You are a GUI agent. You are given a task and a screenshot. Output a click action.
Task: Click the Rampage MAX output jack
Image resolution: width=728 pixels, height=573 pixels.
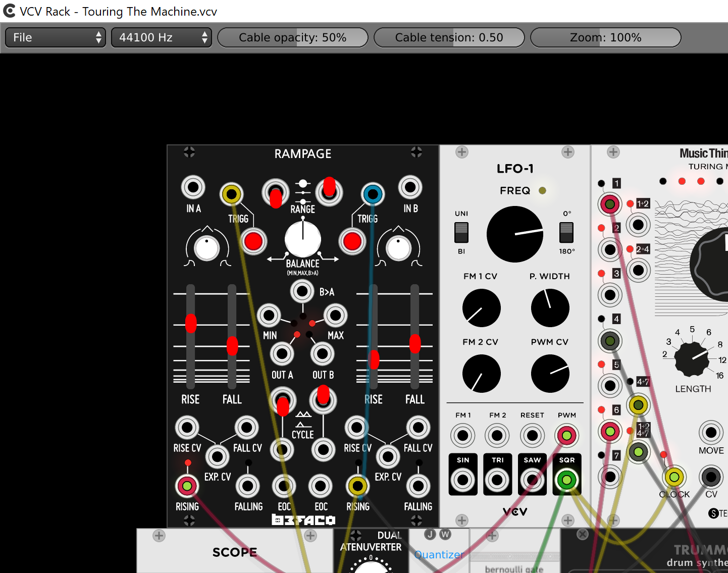click(336, 316)
